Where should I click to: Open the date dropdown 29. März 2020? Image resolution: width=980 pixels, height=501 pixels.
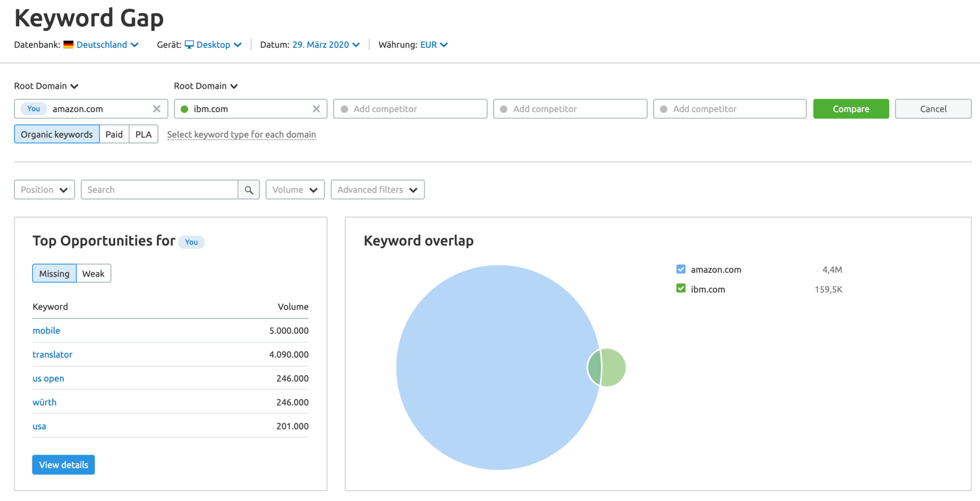pos(326,45)
